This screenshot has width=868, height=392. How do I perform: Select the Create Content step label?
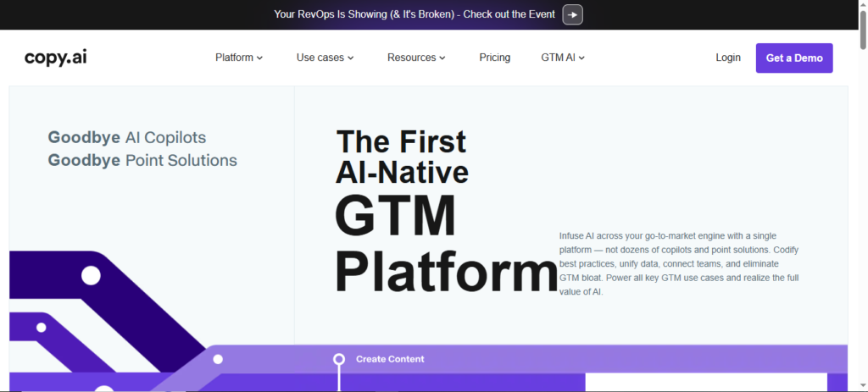pos(390,359)
